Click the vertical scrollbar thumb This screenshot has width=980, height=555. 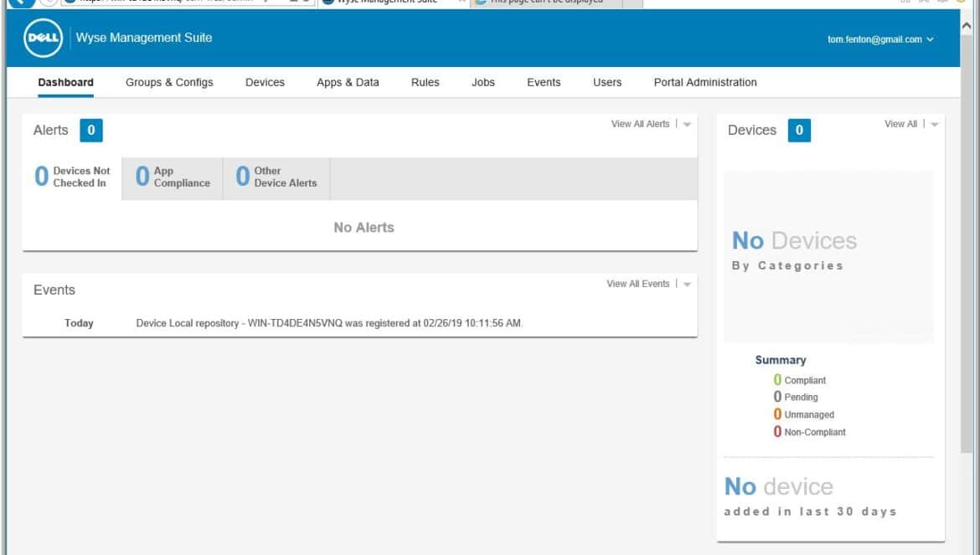(967, 244)
